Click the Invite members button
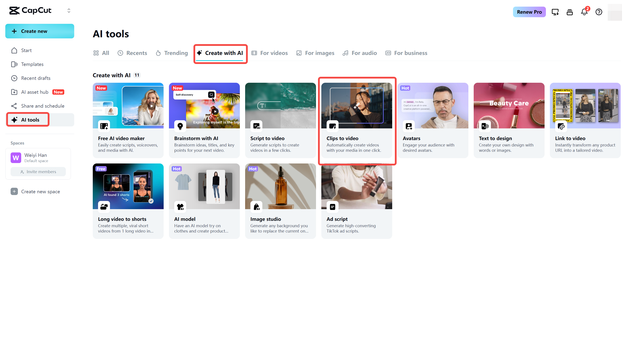The image size is (636, 364). click(38, 172)
